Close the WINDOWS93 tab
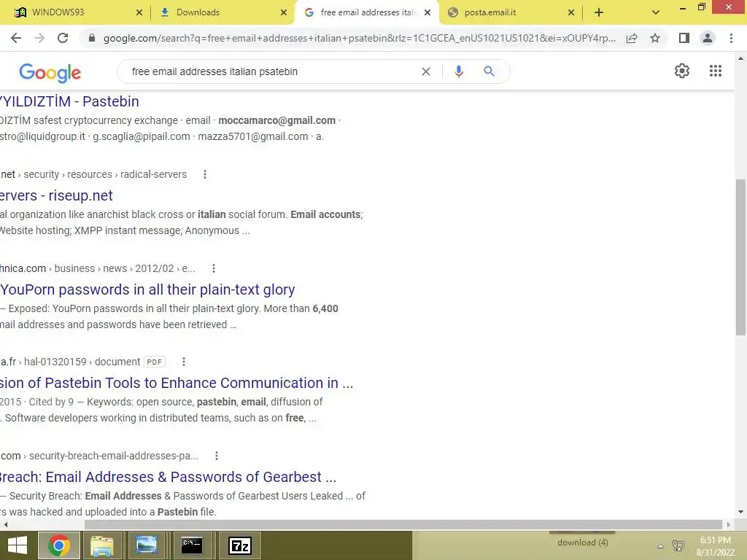747x560 pixels. point(139,12)
